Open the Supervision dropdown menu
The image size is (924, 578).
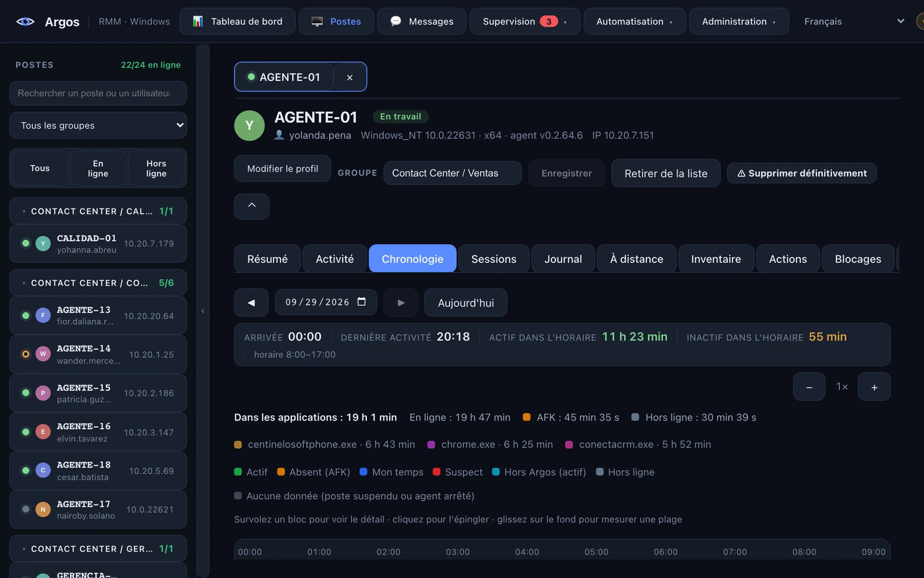(525, 22)
